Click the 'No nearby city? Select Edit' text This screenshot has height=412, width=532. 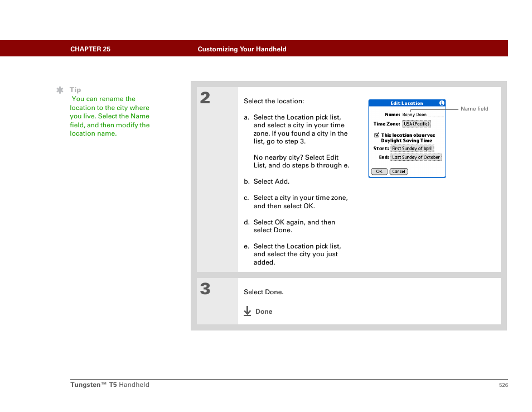coord(296,157)
